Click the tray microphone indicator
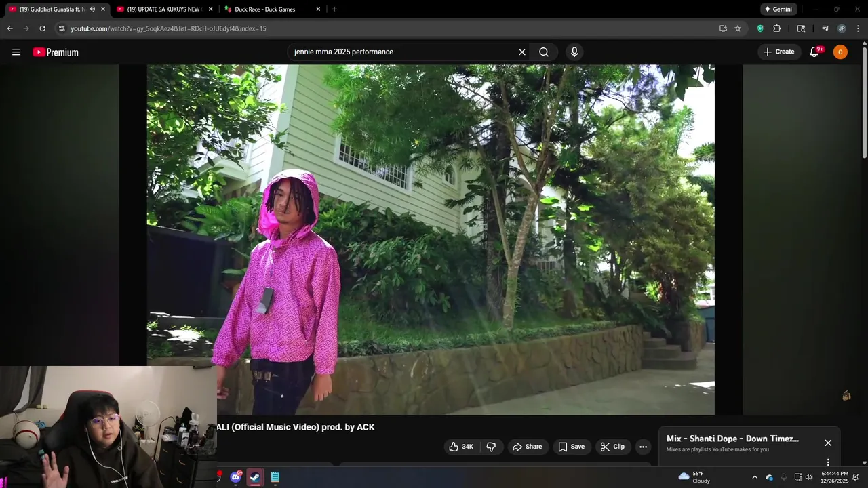The height and width of the screenshot is (488, 868). 784,477
